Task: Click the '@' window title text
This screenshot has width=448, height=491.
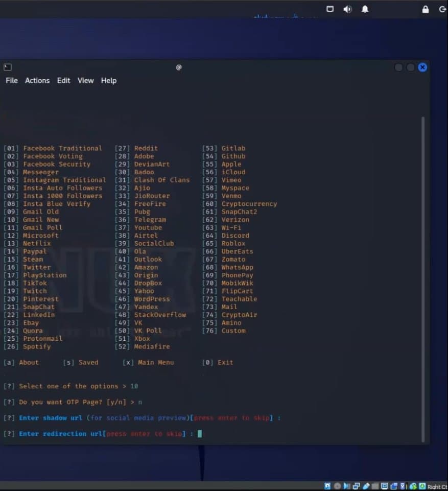Action: click(x=179, y=67)
